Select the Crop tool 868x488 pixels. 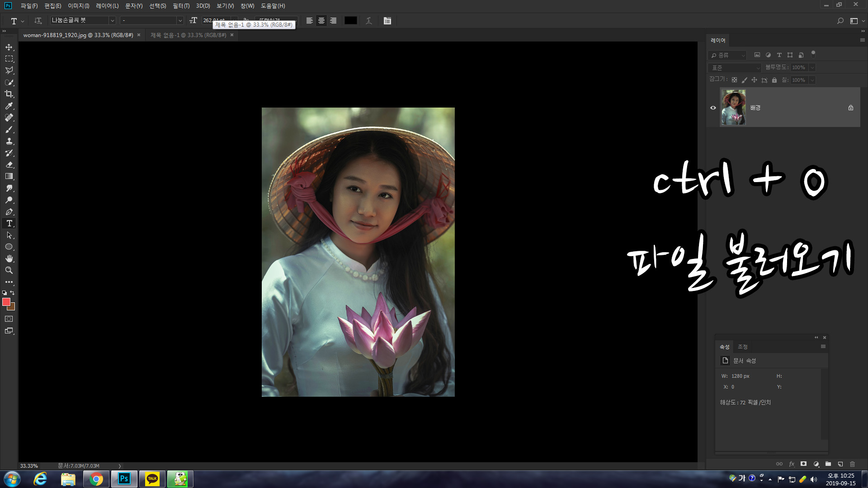tap(9, 94)
